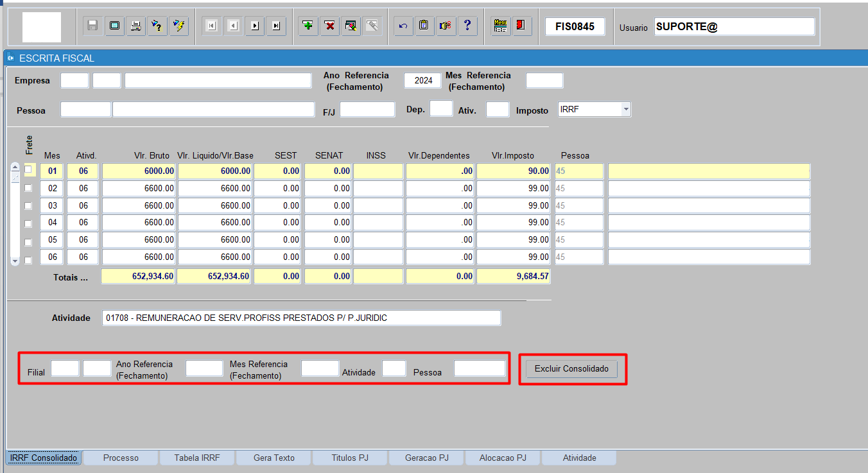Screen dimensions: 868x473
Task: Click the Ano Referencia field showing 2024
Action: [x=423, y=81]
